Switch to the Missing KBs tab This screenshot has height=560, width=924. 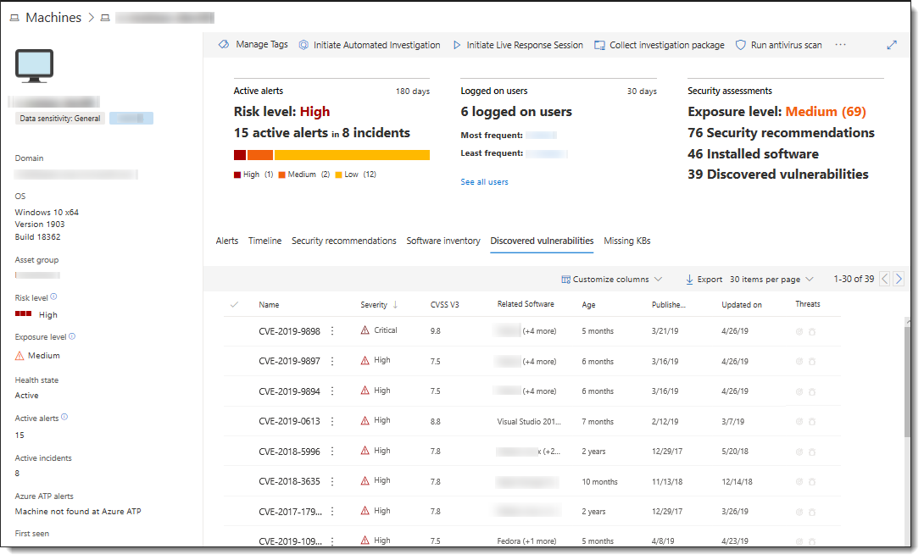(x=626, y=241)
